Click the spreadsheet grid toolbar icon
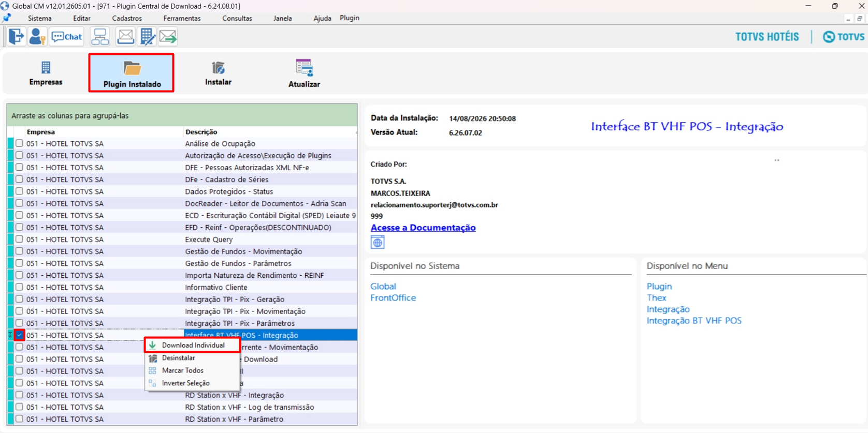Viewport: 868px width, 433px height. coord(147,37)
